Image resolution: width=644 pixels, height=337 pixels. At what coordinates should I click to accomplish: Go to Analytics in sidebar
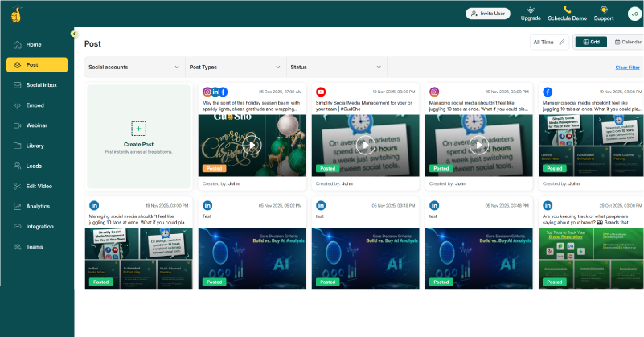point(36,206)
